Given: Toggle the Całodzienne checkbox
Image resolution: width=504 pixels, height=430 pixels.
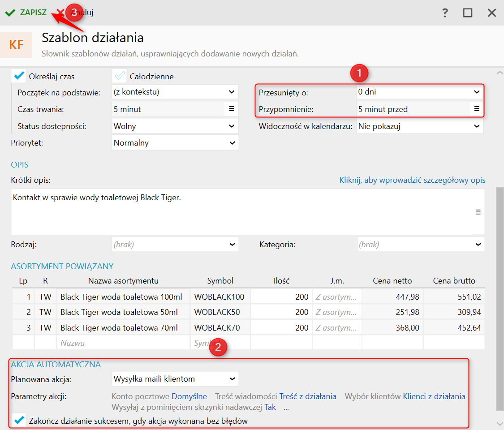Looking at the screenshot, I should (x=120, y=76).
